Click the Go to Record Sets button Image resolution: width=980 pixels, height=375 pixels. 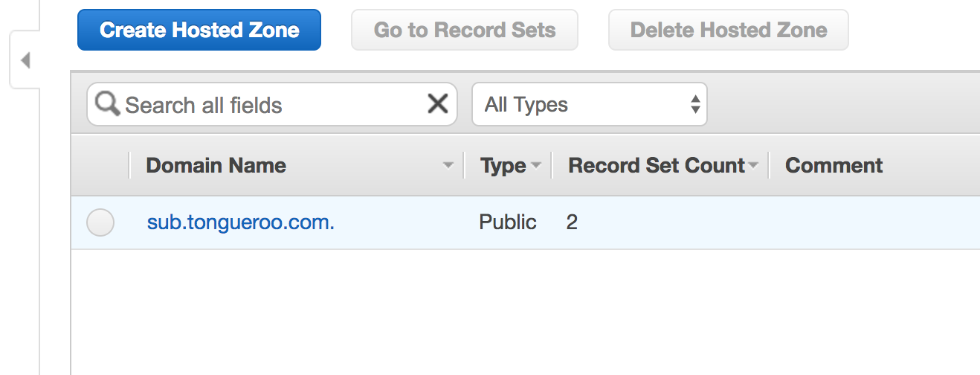click(x=465, y=30)
